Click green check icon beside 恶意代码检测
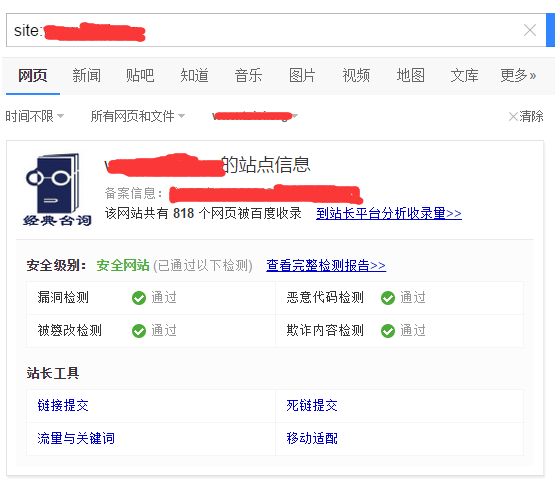 click(x=388, y=298)
